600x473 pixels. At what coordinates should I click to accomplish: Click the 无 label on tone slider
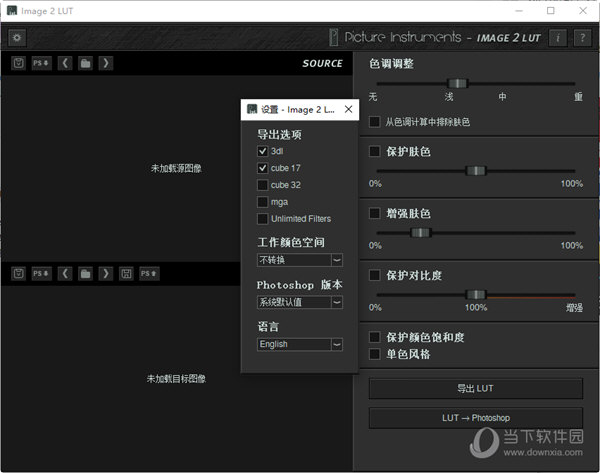[373, 96]
